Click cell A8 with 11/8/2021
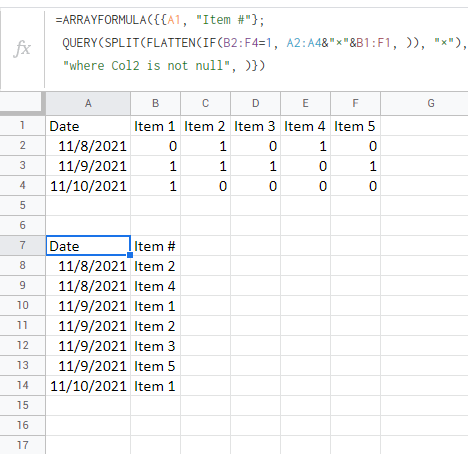The height and width of the screenshot is (454, 468). pyautogui.click(x=88, y=266)
